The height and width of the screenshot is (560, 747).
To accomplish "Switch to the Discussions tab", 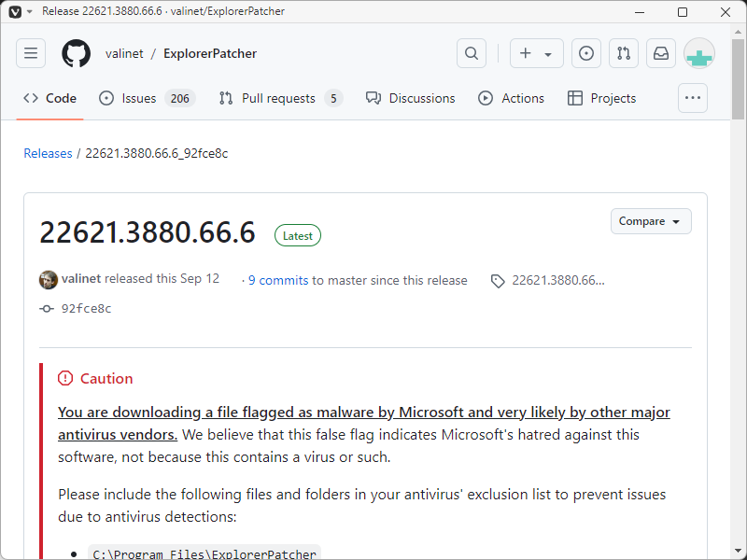I will [x=410, y=98].
